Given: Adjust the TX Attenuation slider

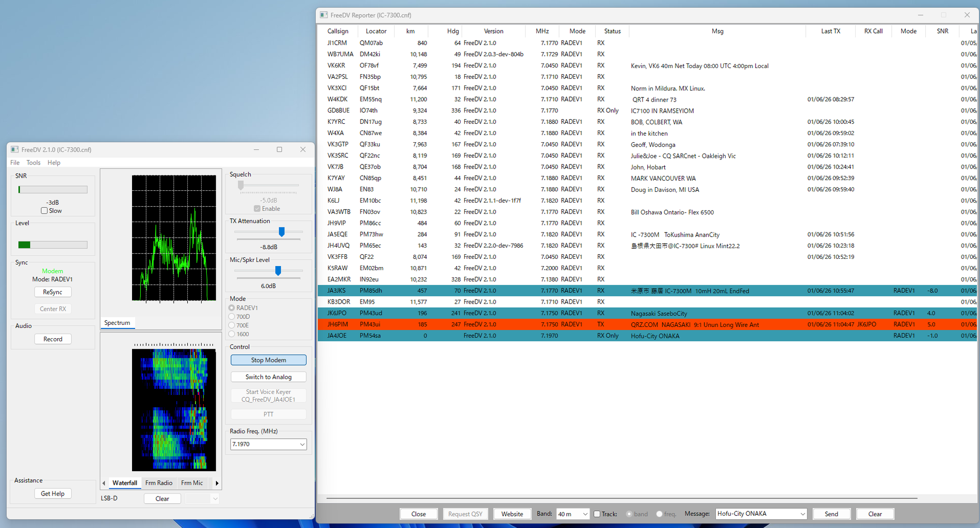Looking at the screenshot, I should [282, 232].
